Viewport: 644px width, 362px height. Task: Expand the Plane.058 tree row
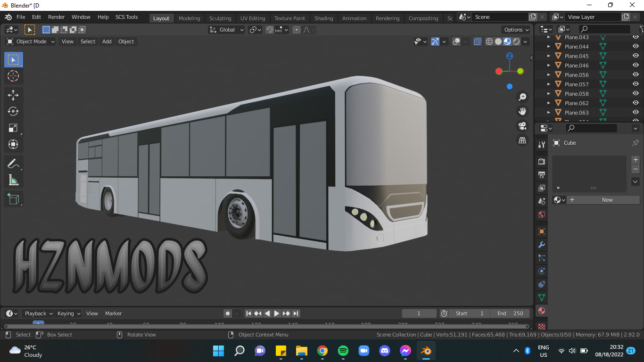coord(548,94)
